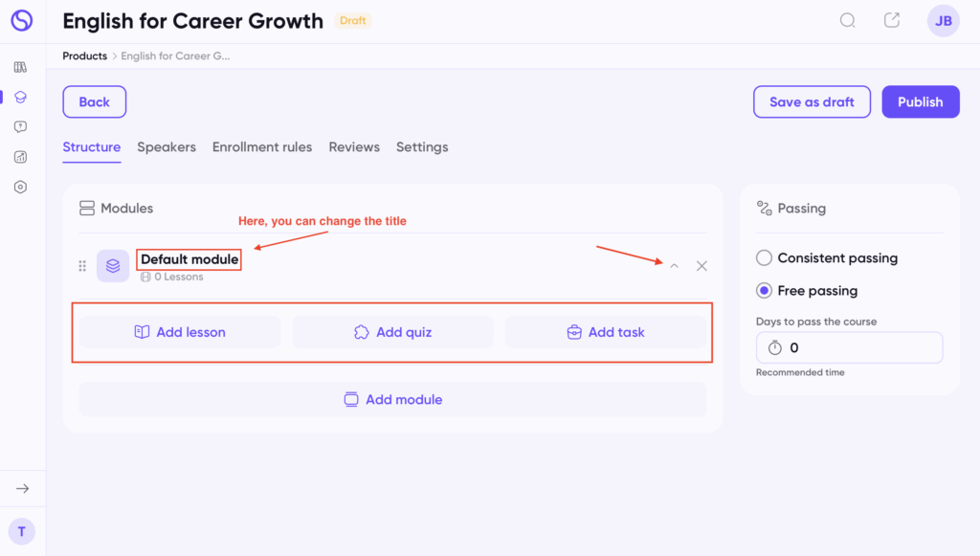Screen dimensions: 980x556
Task: Switch to the Speakers tab
Action: point(167,146)
